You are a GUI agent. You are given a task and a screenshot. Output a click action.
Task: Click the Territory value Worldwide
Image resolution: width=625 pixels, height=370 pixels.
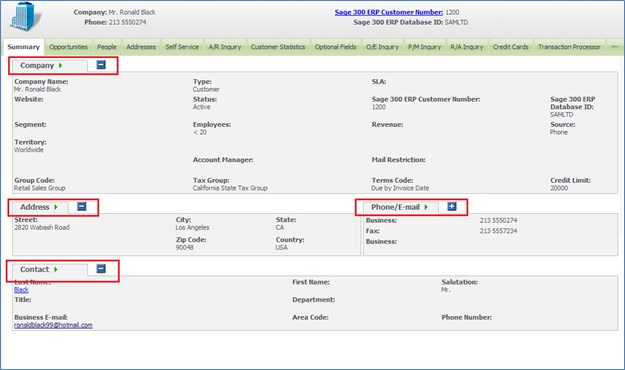coord(29,150)
